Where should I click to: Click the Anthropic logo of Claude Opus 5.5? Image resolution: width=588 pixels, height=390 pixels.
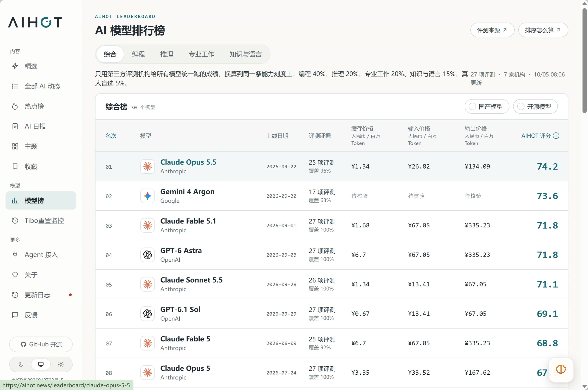point(147,166)
